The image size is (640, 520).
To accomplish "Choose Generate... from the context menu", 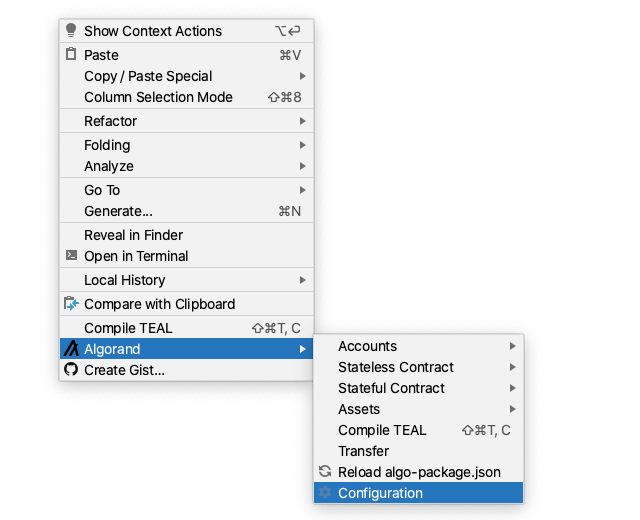I will pyautogui.click(x=187, y=211).
